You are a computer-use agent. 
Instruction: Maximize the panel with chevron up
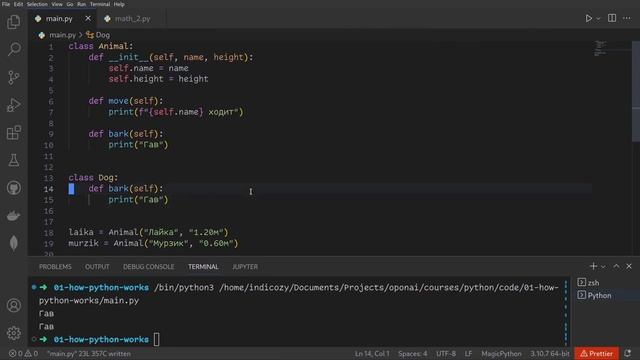pos(616,266)
